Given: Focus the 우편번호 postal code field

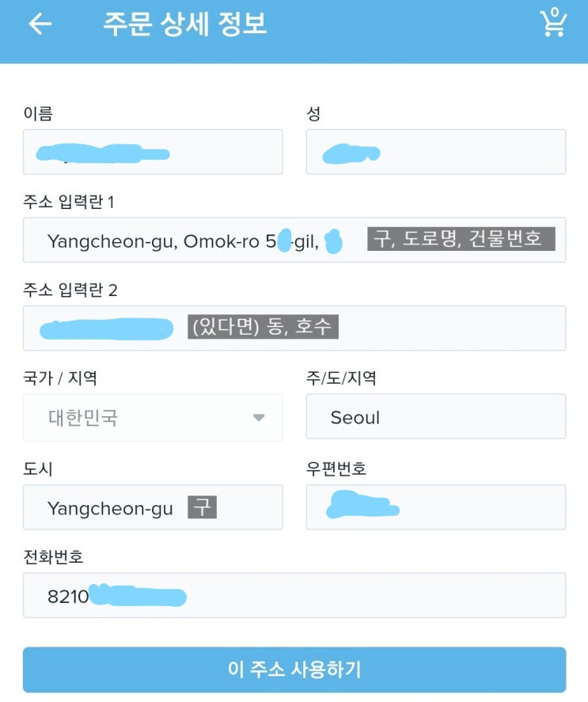Looking at the screenshot, I should (435, 507).
